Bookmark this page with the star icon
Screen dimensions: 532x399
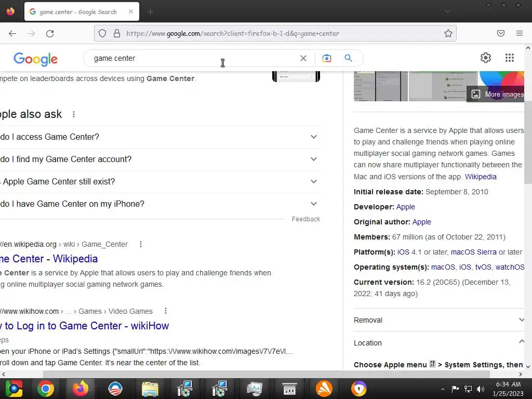[x=448, y=33]
